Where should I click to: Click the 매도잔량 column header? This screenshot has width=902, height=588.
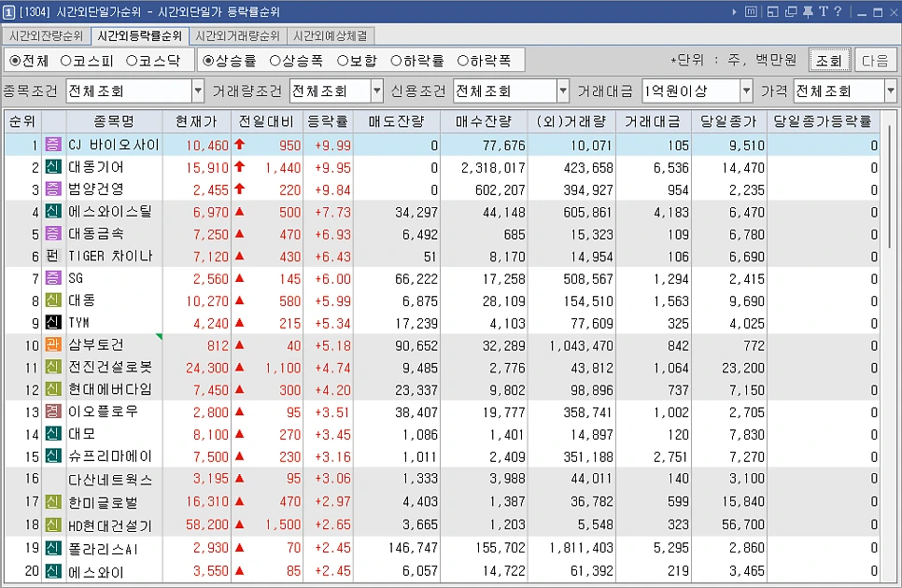(x=396, y=121)
